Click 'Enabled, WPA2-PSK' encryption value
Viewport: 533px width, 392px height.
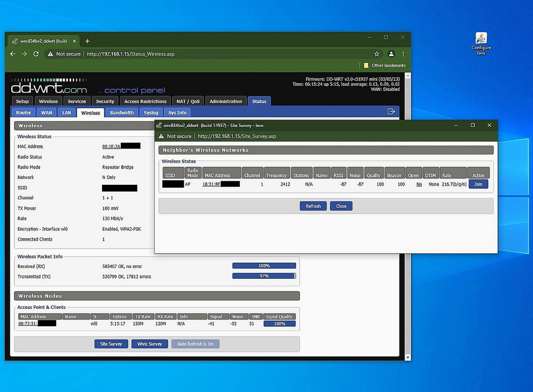pos(122,229)
